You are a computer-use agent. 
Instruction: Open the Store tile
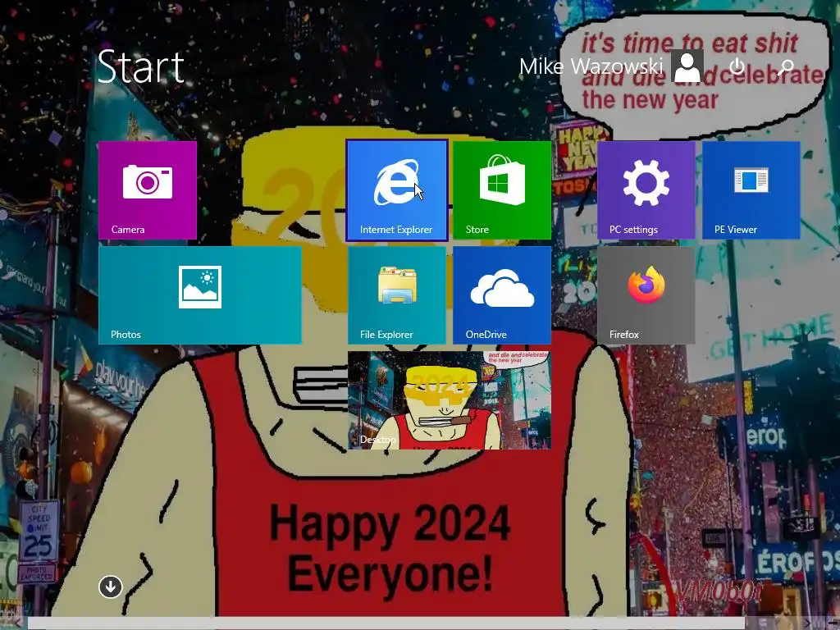[x=502, y=190]
